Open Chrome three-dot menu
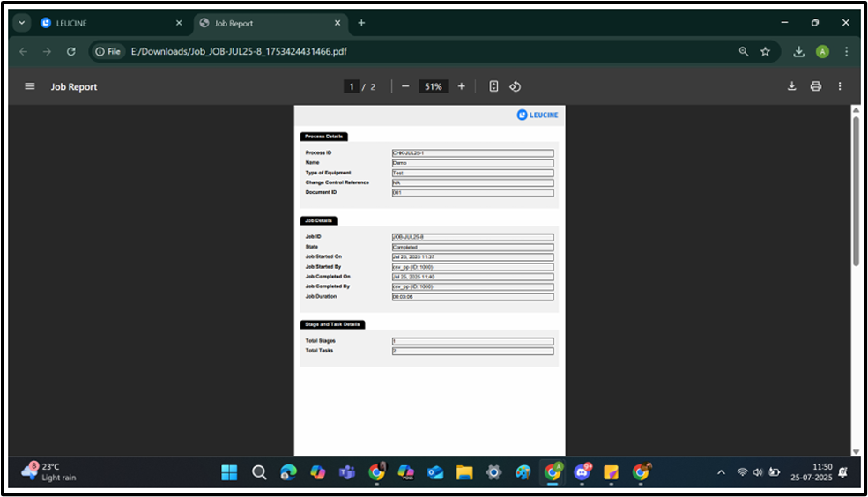The image size is (868, 497). [846, 52]
